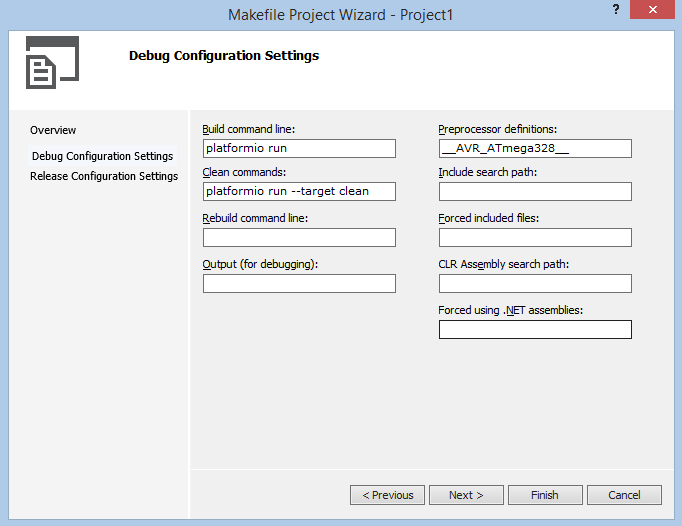Open help with the question mark icon
The width and height of the screenshot is (682, 526).
coord(616,9)
